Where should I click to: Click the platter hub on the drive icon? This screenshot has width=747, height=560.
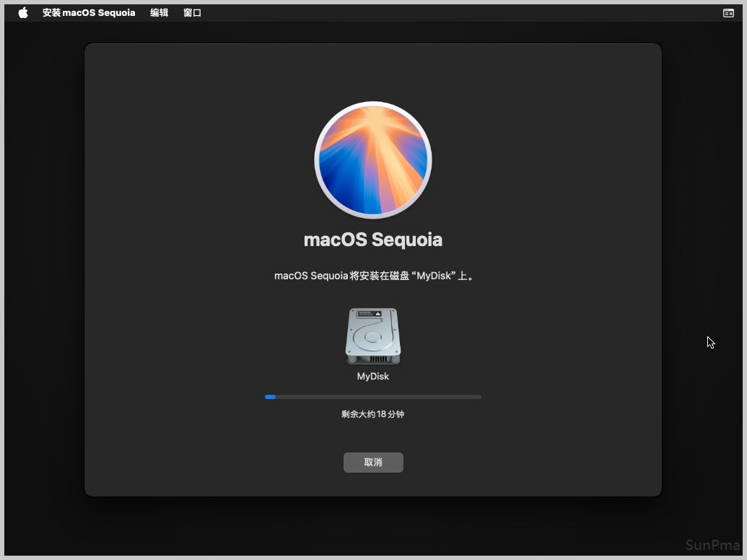coord(373,337)
